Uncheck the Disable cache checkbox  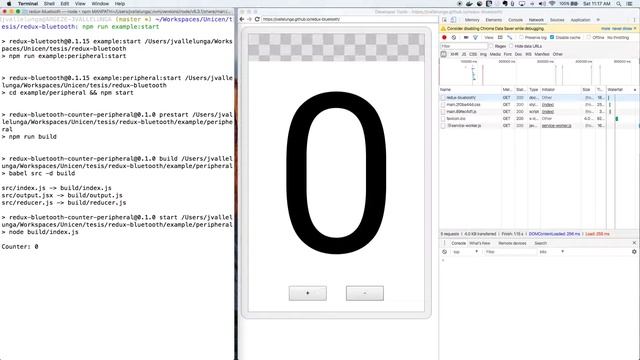pos(552,37)
